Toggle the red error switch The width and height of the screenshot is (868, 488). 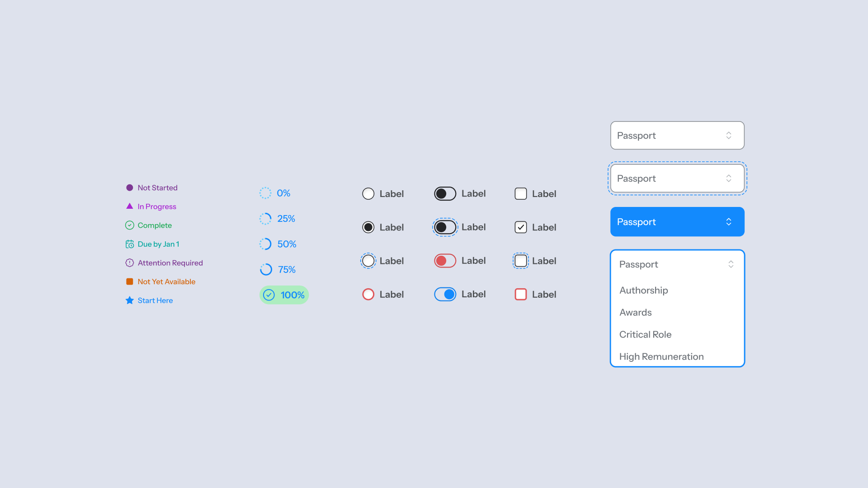(445, 261)
